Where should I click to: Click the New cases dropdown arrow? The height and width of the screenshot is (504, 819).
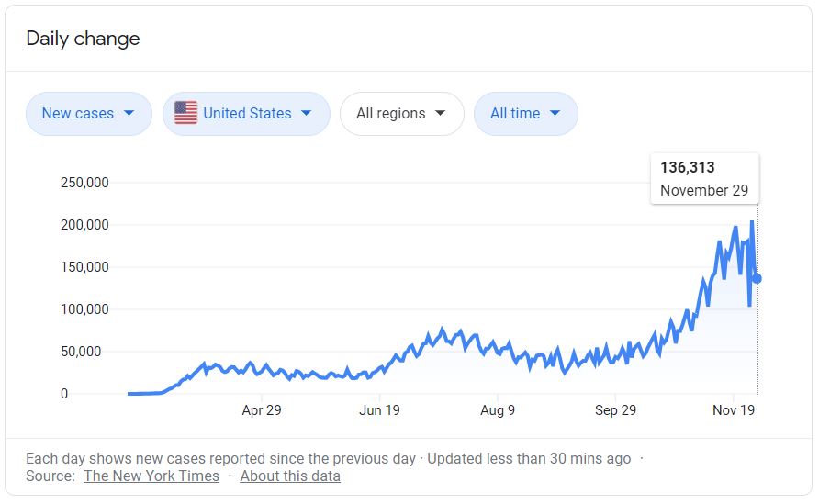[x=129, y=114]
